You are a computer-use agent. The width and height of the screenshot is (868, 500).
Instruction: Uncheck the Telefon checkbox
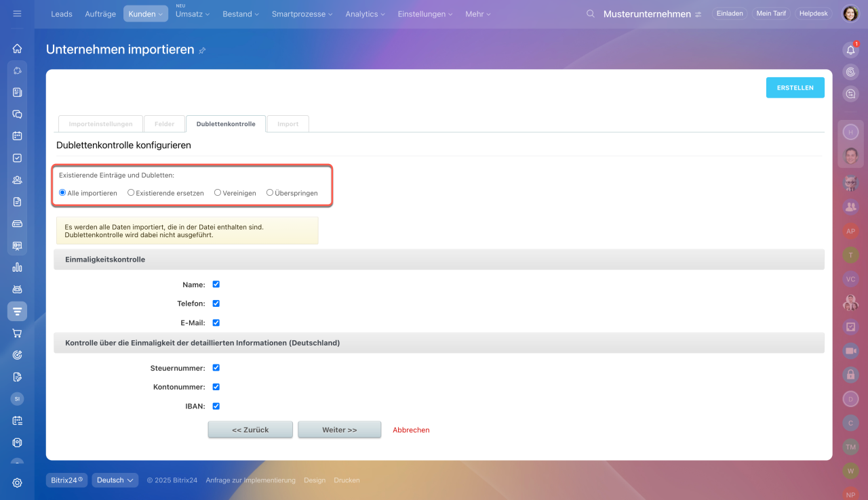pos(216,304)
